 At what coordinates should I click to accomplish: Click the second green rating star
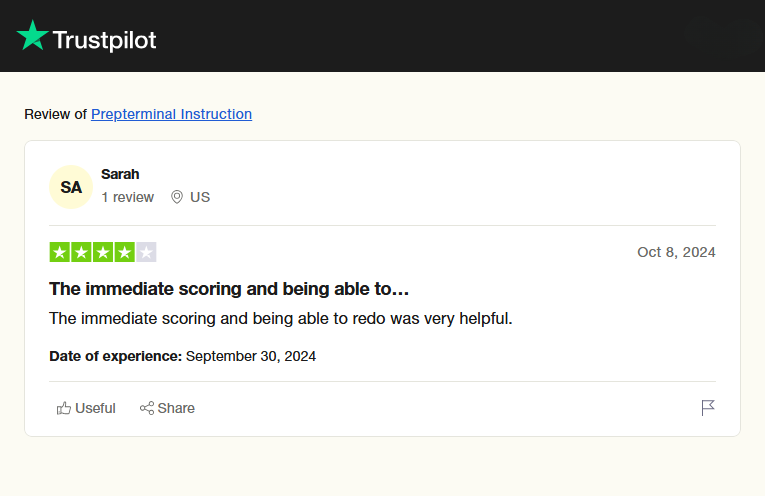[x=81, y=252]
